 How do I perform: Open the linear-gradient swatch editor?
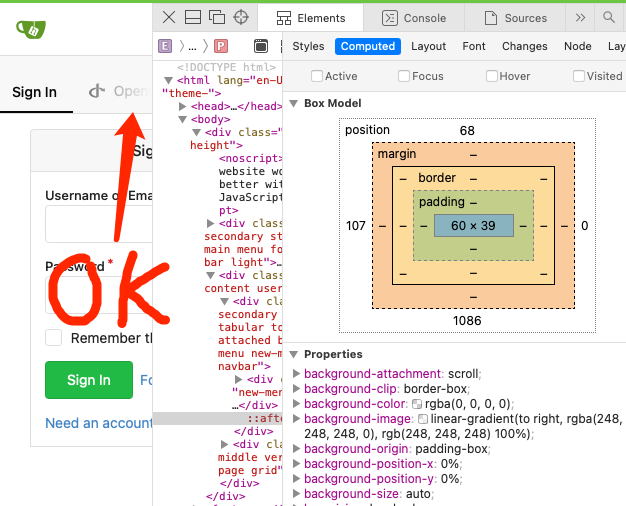(422, 419)
